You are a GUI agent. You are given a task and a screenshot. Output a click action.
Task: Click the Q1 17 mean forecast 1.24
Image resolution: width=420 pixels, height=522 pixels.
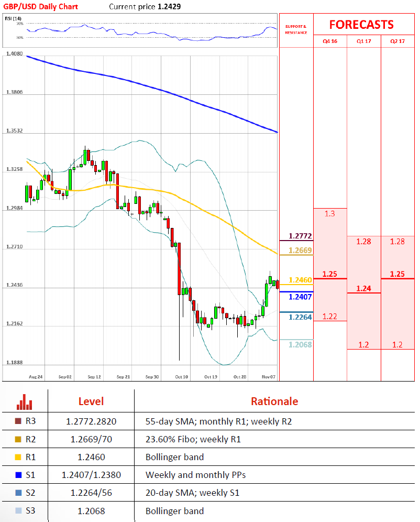pos(363,288)
